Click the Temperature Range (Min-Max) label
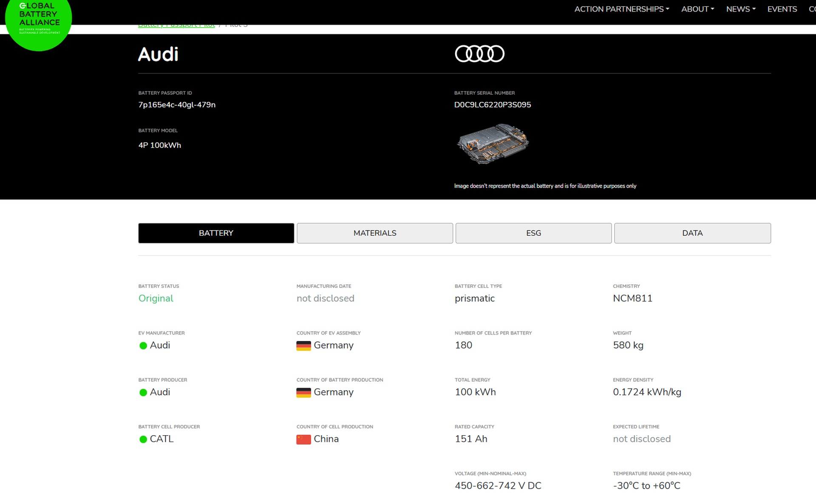The image size is (816, 504). (652, 474)
